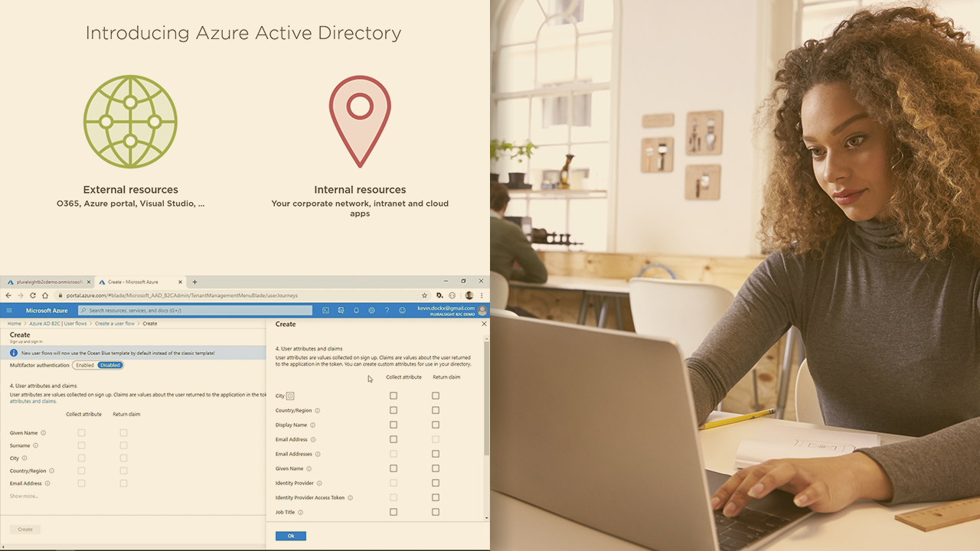Send feedback using the smiley icon
This screenshot has height=551, width=980.
401,310
